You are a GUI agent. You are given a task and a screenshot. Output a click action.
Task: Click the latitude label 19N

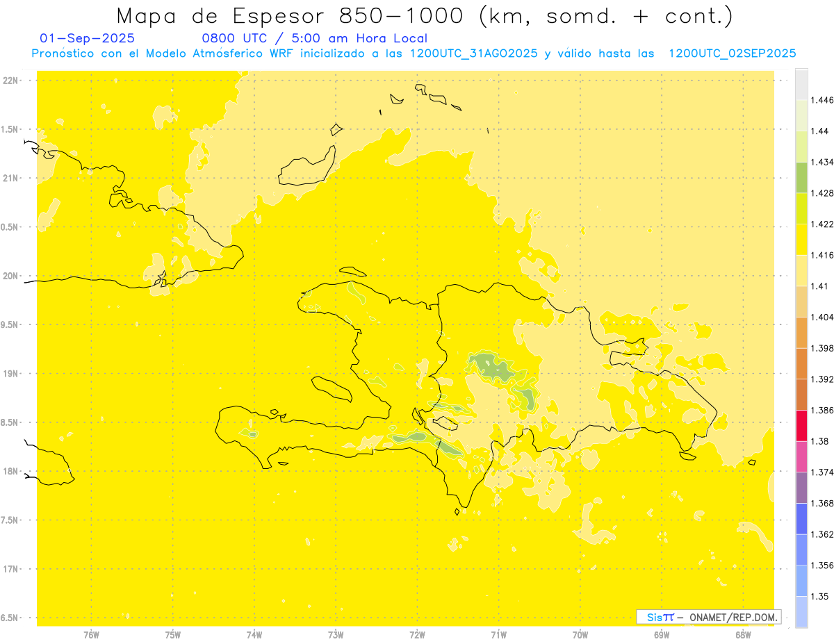[10, 374]
